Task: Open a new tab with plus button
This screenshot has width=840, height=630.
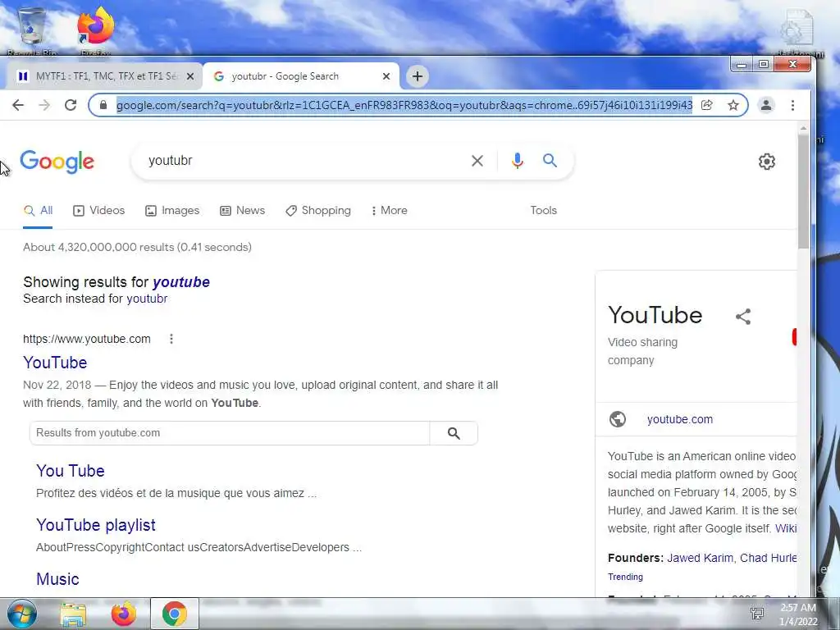Action: (x=418, y=76)
